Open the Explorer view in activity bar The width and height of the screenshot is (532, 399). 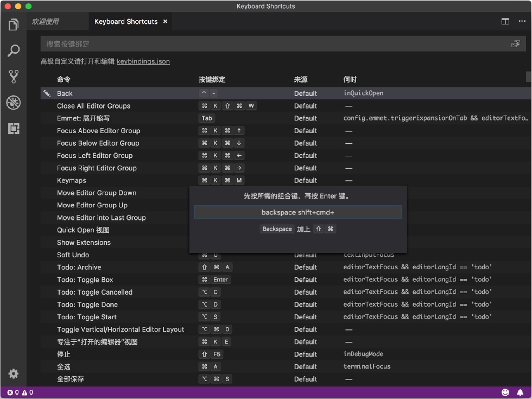pyautogui.click(x=13, y=24)
